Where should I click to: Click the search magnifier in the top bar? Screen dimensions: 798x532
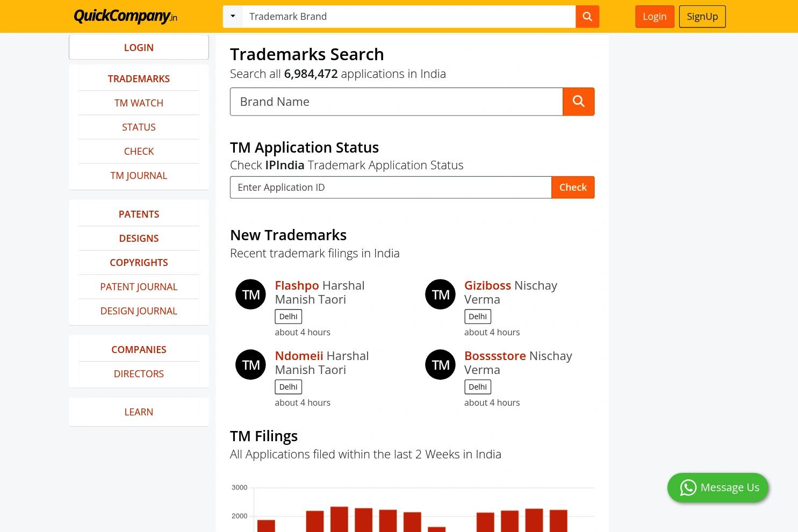click(587, 16)
